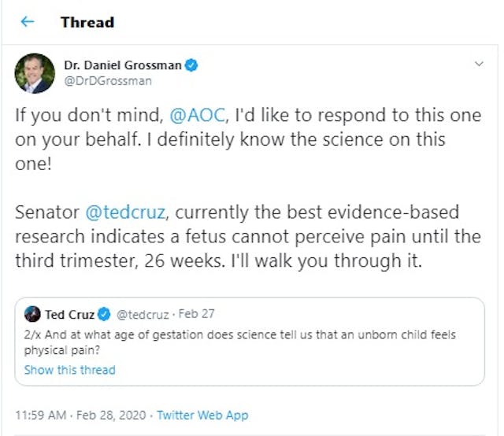This screenshot has height=436, width=504.
Task: Click the Show this thread link
Action: pos(69,369)
